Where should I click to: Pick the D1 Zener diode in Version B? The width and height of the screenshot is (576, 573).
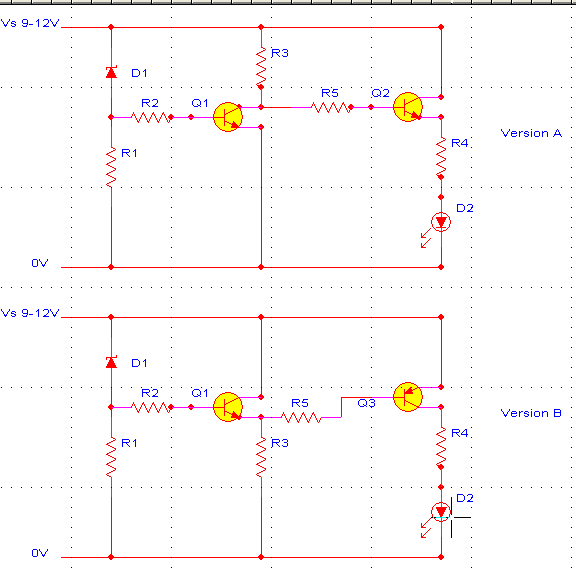tap(111, 362)
